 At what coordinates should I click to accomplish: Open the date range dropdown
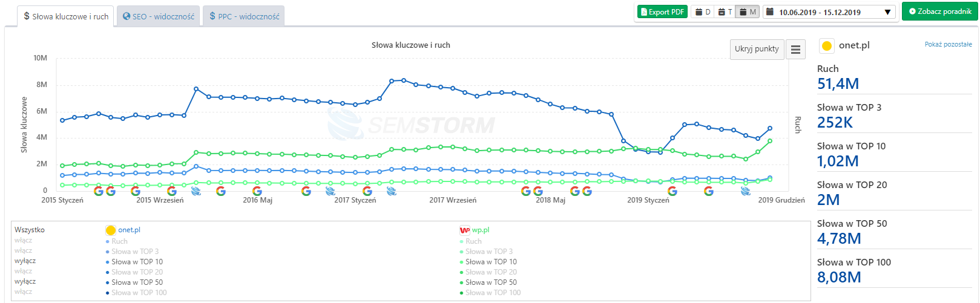pos(828,12)
